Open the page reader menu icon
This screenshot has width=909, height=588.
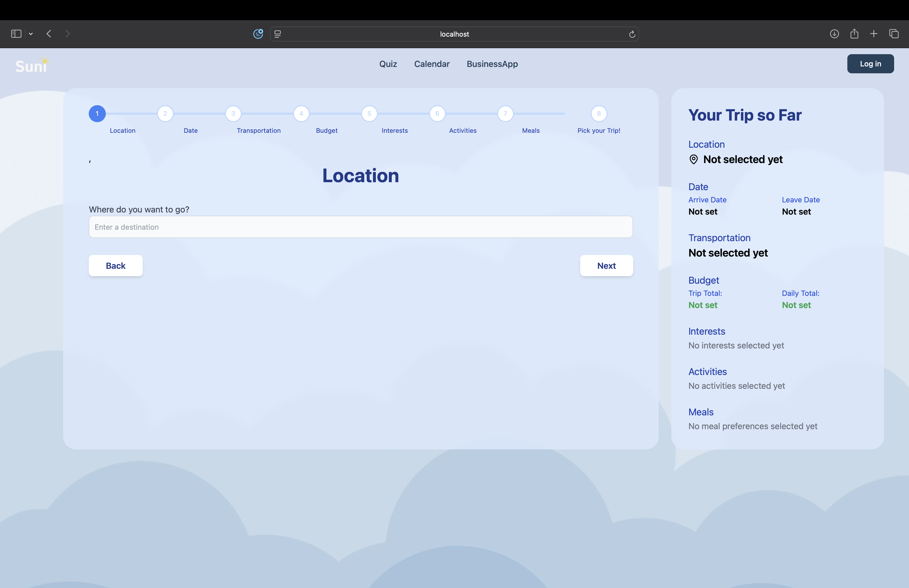278,34
